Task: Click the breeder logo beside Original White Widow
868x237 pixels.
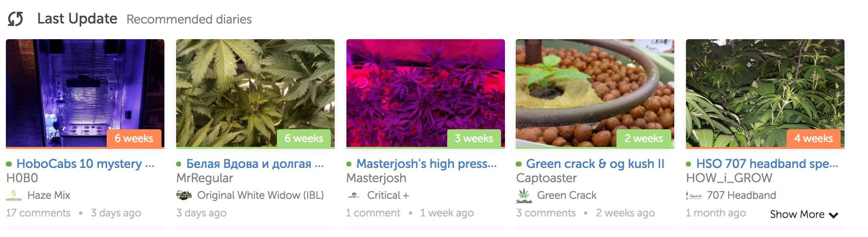Action: click(x=184, y=195)
